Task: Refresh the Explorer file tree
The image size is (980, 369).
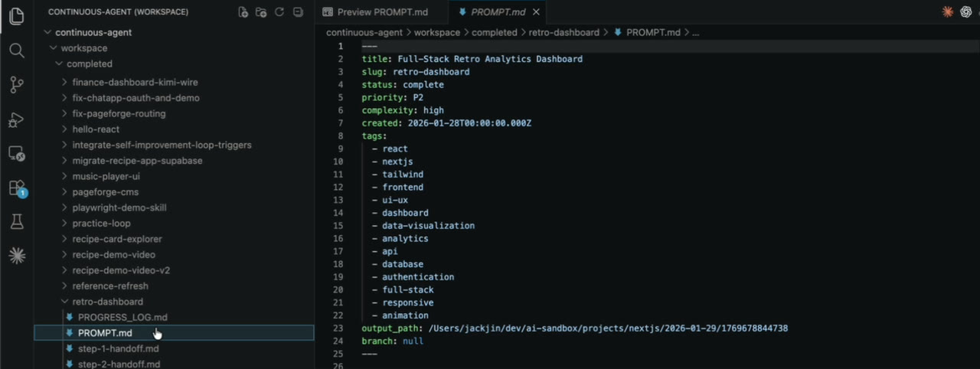Action: pyautogui.click(x=279, y=12)
